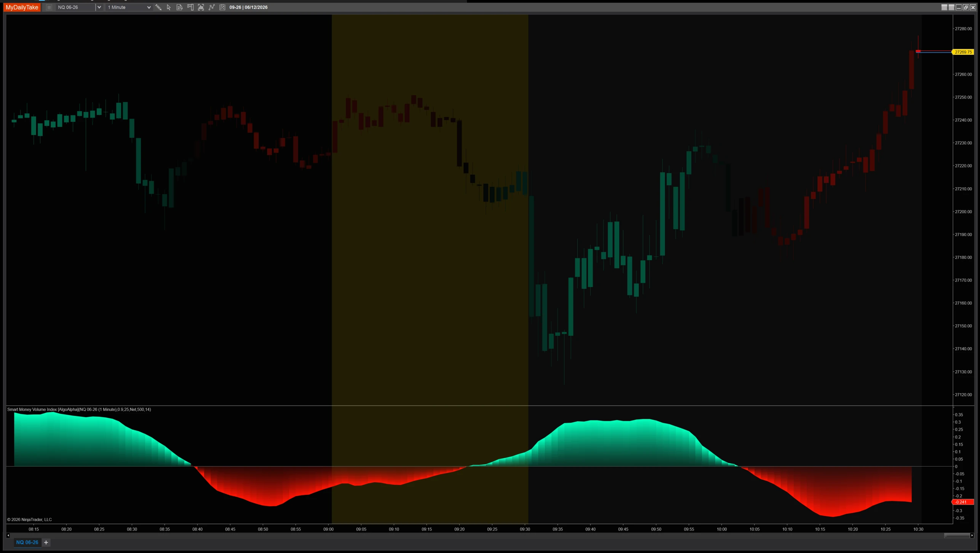Restore the chart window size
Screen dimensions: 980x553
coord(966,7)
